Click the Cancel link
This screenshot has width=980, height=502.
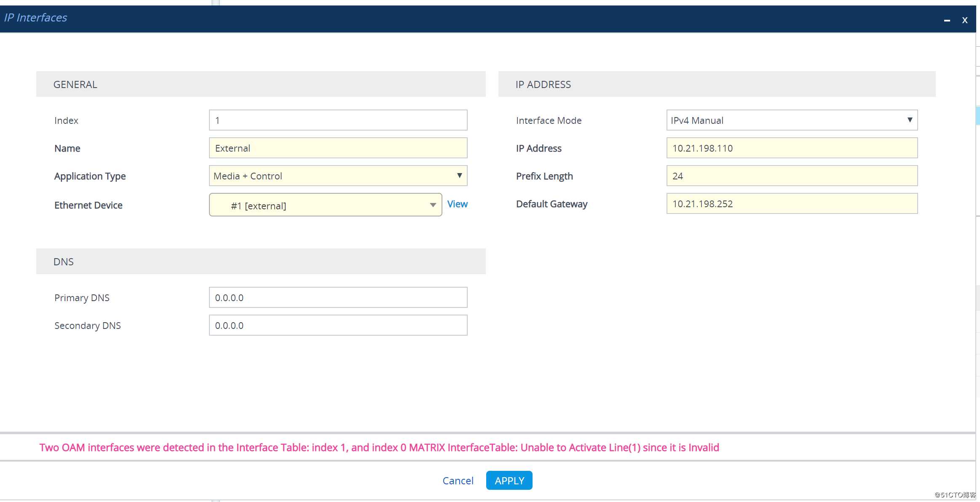[458, 481]
